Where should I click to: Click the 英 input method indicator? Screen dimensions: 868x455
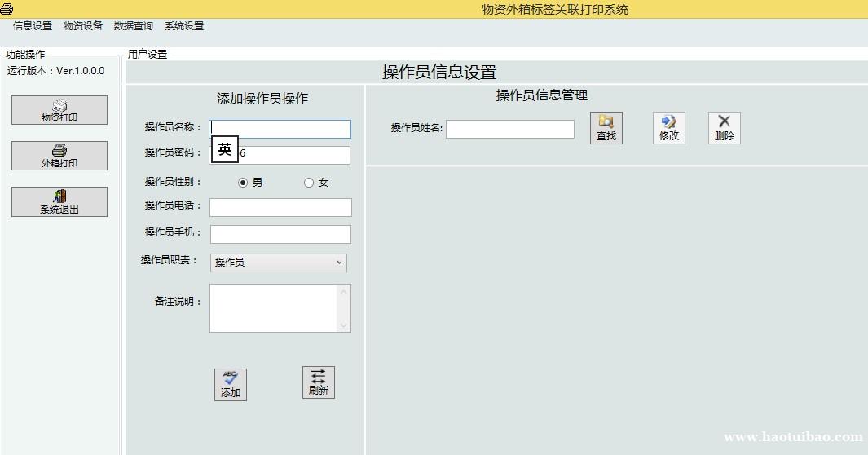click(225, 150)
